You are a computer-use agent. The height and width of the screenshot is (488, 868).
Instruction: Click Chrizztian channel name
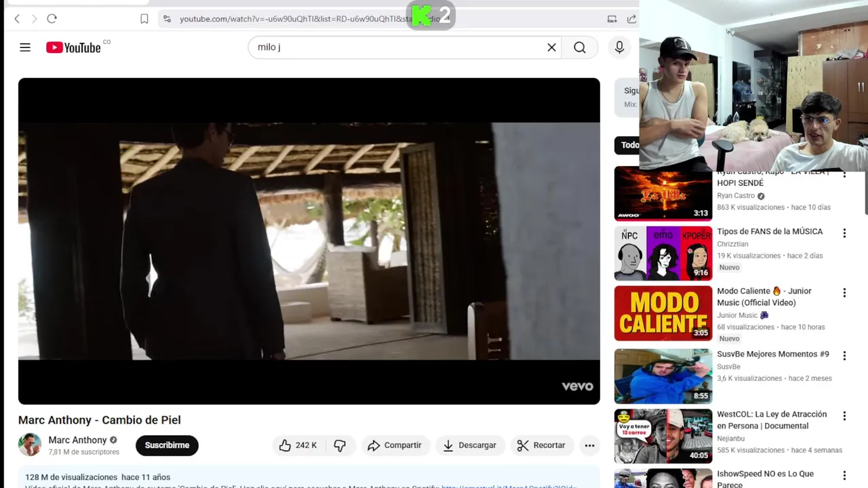tap(732, 244)
